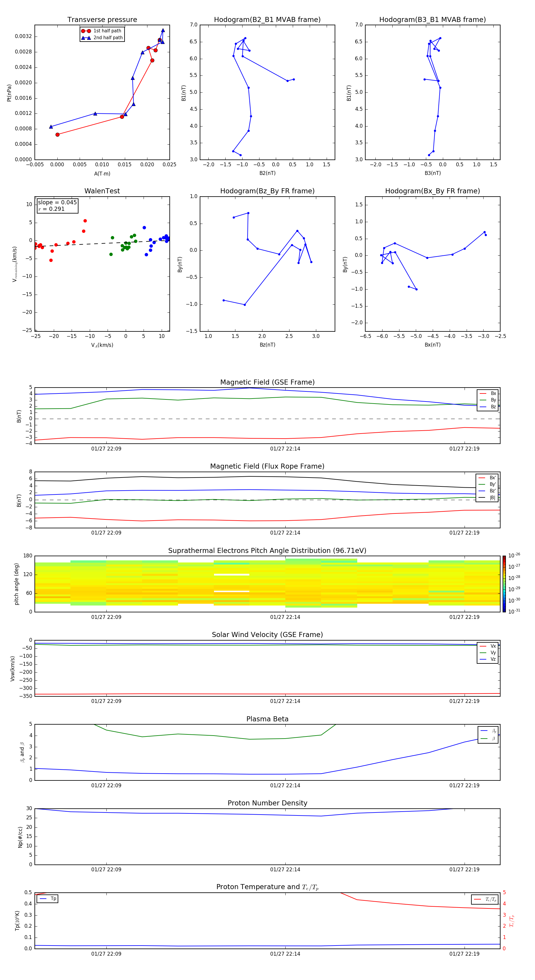Click the "Bx'" legend entry in Flux Rope plot
This screenshot has width=535, height=980.
pyautogui.click(x=487, y=478)
